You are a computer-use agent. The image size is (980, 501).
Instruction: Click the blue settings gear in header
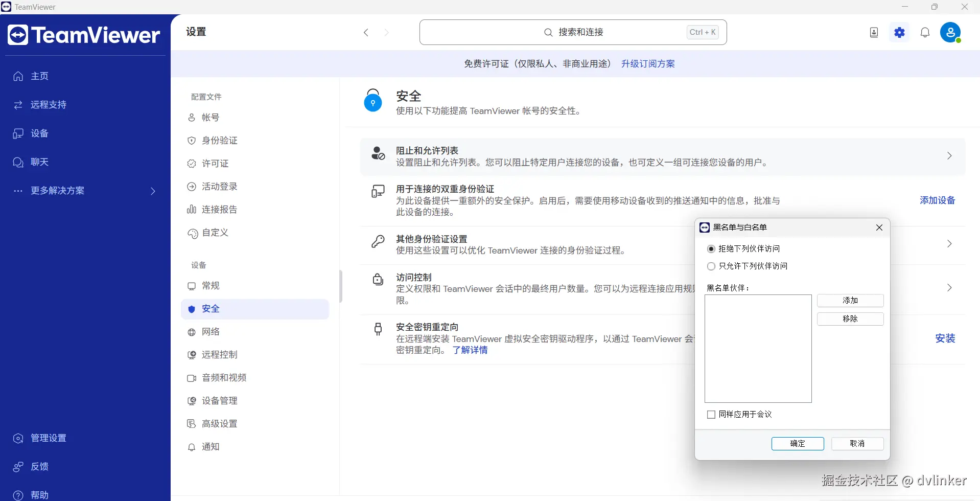(x=900, y=33)
